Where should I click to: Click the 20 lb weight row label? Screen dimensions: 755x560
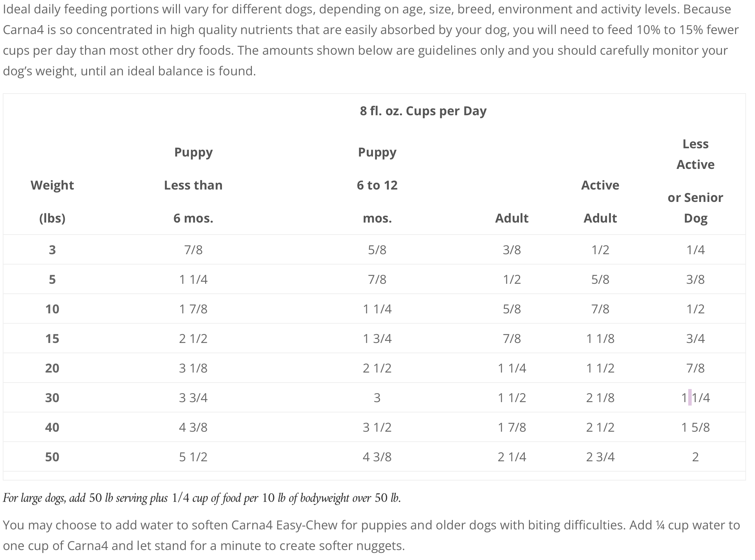tap(52, 368)
